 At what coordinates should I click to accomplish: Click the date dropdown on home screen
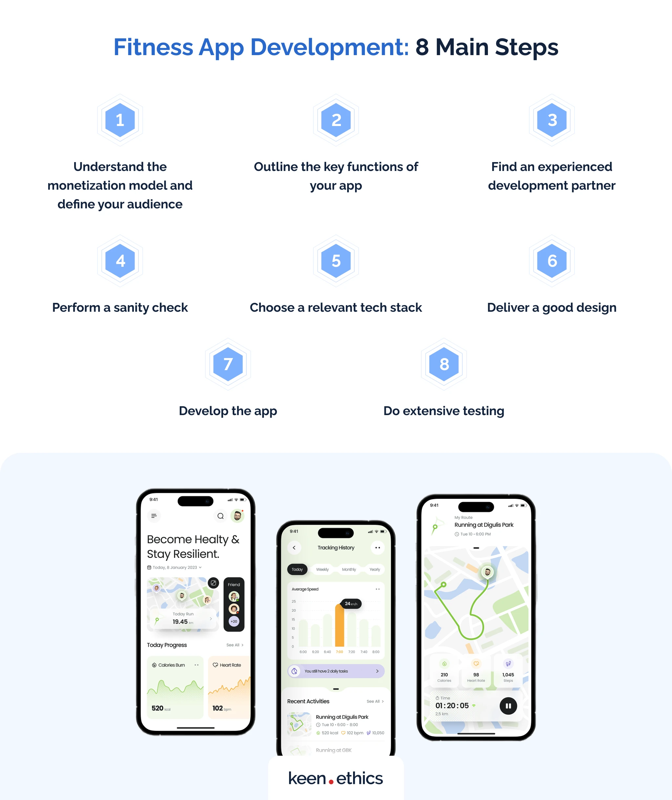click(177, 567)
